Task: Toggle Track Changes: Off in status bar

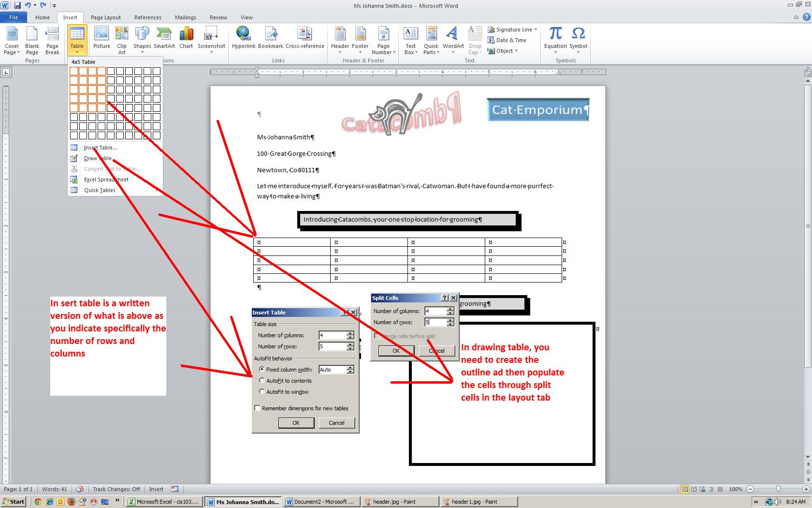Action: pyautogui.click(x=116, y=489)
